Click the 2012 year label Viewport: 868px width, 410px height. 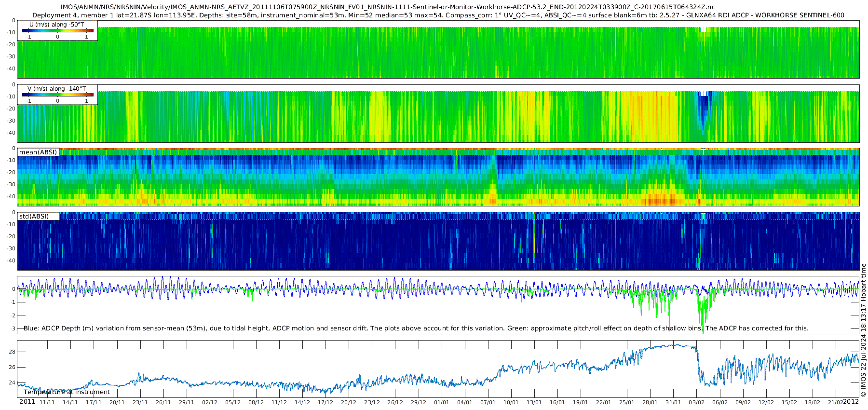[x=851, y=402]
